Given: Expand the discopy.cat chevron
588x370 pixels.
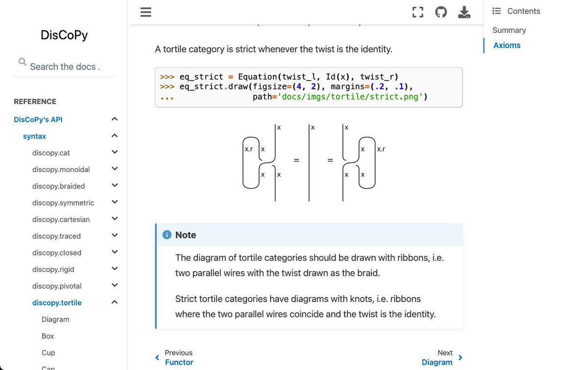Looking at the screenshot, I should (x=115, y=152).
